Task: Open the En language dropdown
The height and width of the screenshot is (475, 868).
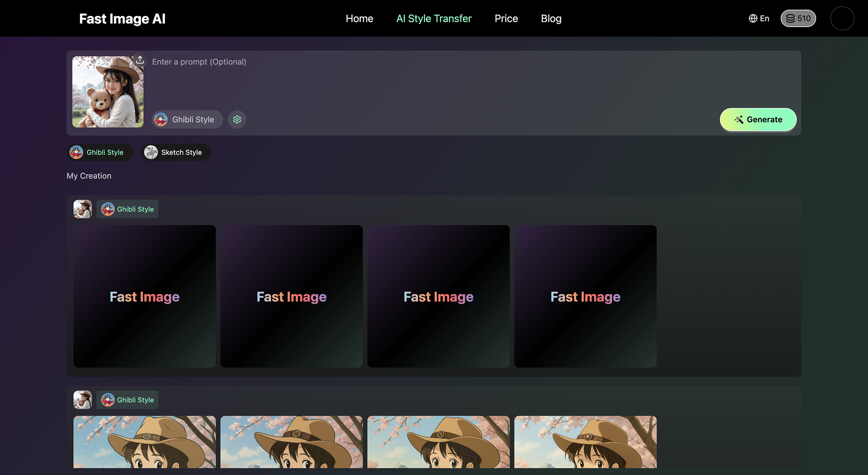Action: pos(764,19)
